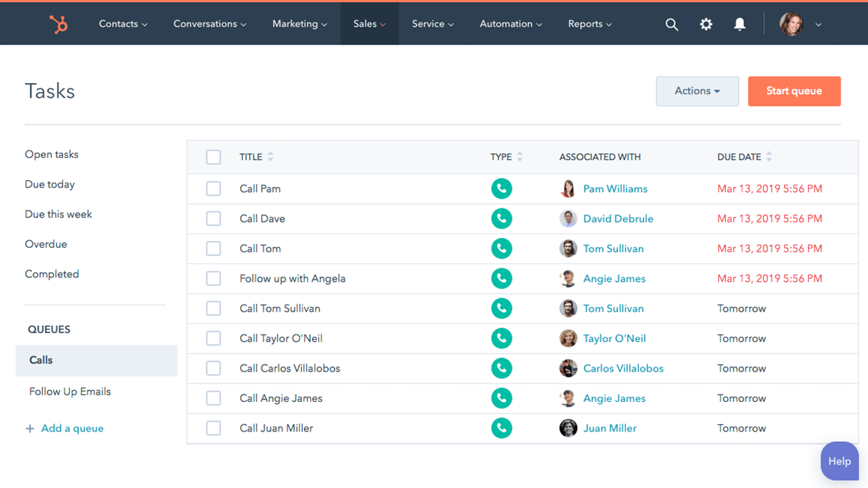Screen dimensions: 868x488
Task: Show the Open tasks view
Action: point(51,154)
